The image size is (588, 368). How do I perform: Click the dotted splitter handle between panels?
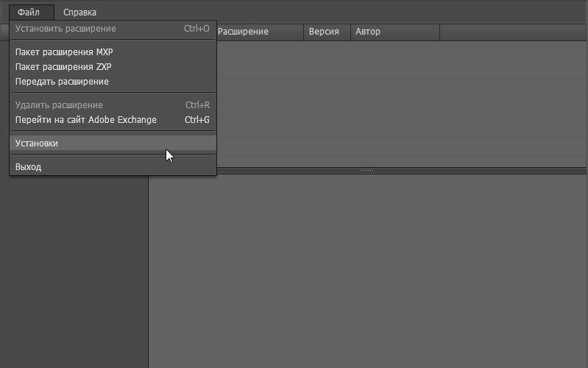pos(367,170)
